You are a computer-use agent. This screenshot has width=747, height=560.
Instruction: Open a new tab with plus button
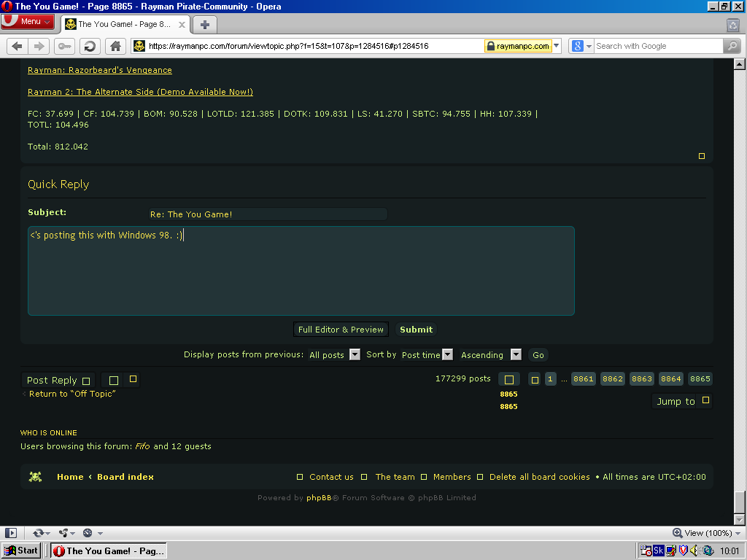205,25
